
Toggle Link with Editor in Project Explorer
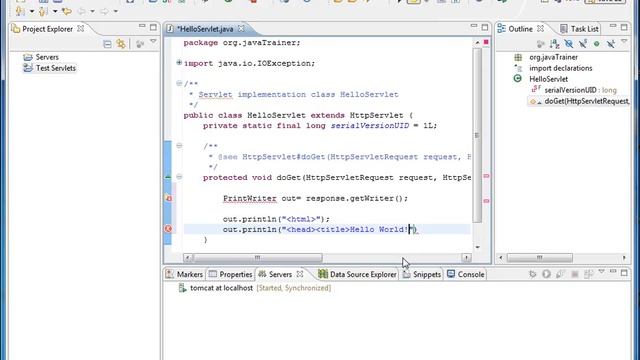click(121, 44)
